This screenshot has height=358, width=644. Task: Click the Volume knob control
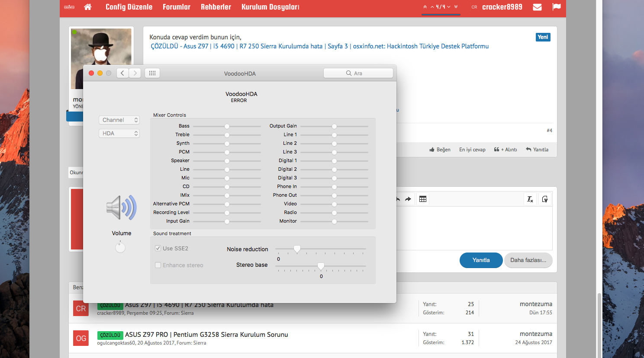(x=120, y=247)
